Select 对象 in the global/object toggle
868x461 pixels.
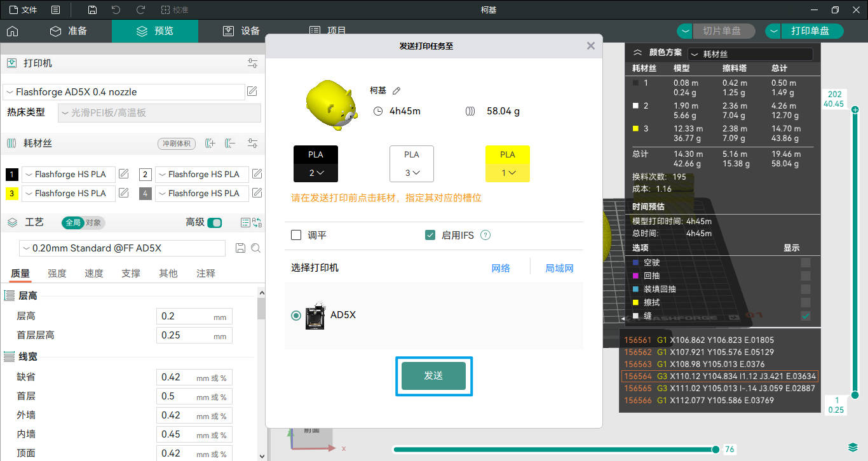pyautogui.click(x=93, y=223)
